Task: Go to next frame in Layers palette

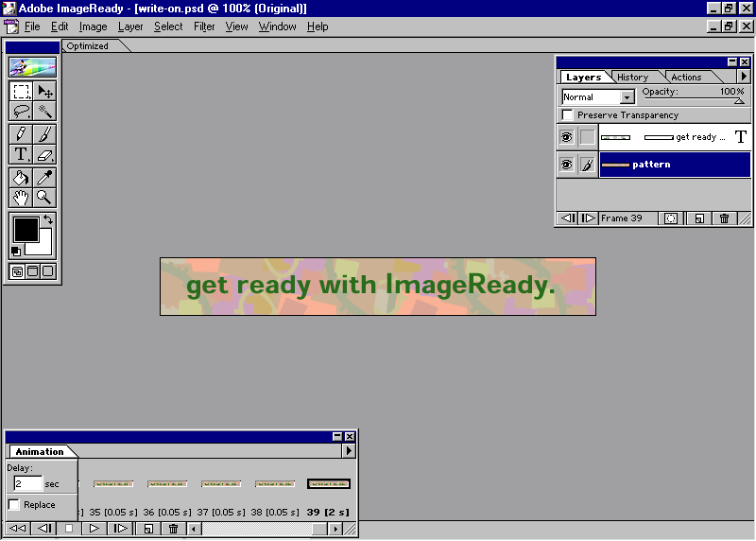Action: click(588, 218)
